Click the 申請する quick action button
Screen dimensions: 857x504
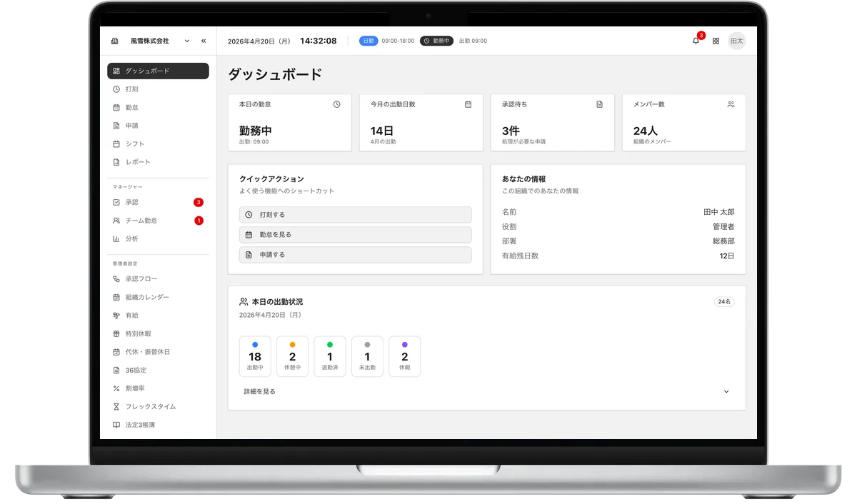click(x=355, y=255)
